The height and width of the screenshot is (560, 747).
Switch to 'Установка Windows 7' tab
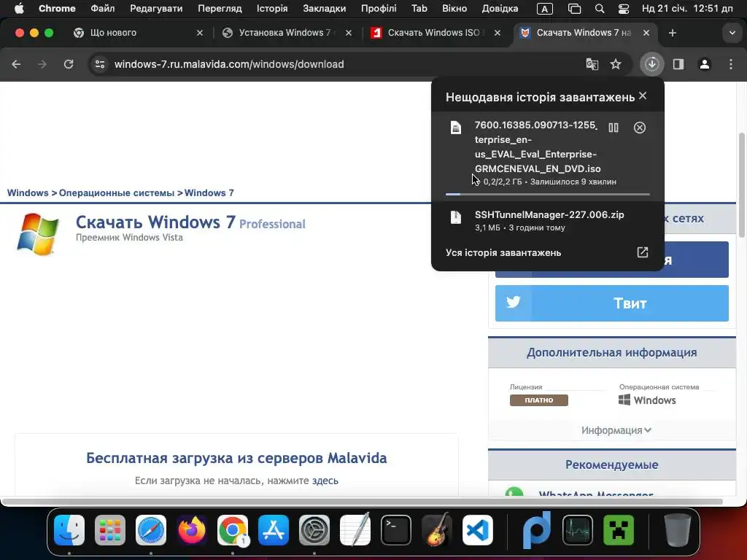click(288, 33)
